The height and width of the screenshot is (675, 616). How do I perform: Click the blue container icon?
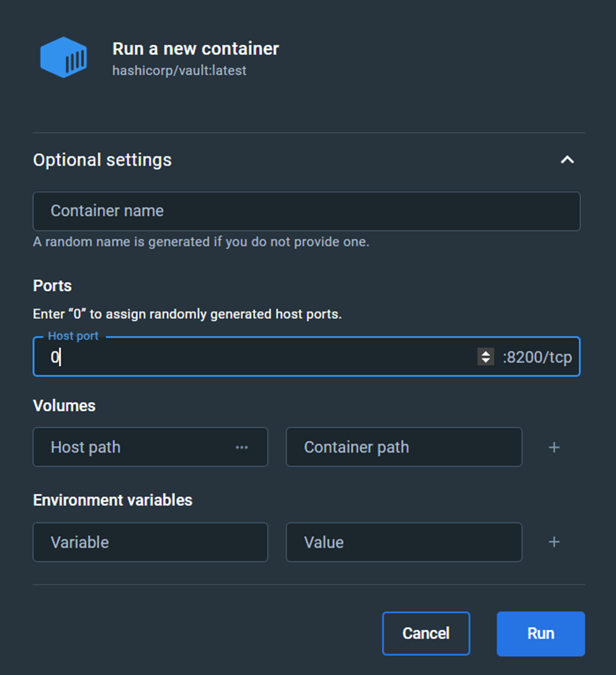63,58
